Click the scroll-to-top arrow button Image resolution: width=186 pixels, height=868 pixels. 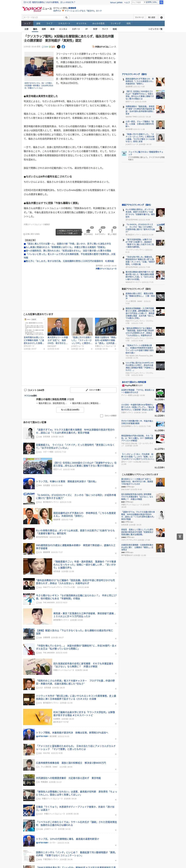pyautogui.click(x=180, y=537)
